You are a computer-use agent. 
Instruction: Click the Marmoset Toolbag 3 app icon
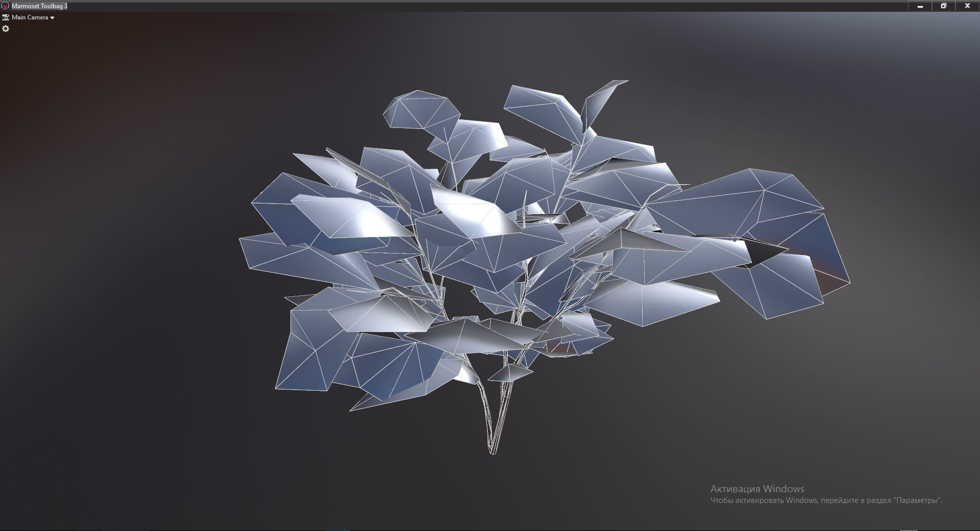[x=6, y=6]
